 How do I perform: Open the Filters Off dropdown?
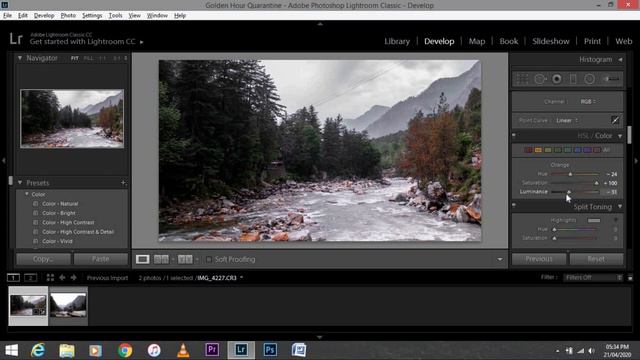tap(593, 278)
